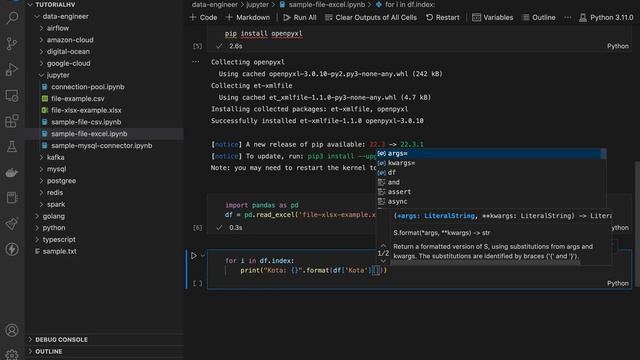Image resolution: width=640 pixels, height=360 pixels.
Task: Open Run and Debug view
Action: (x=12, y=69)
